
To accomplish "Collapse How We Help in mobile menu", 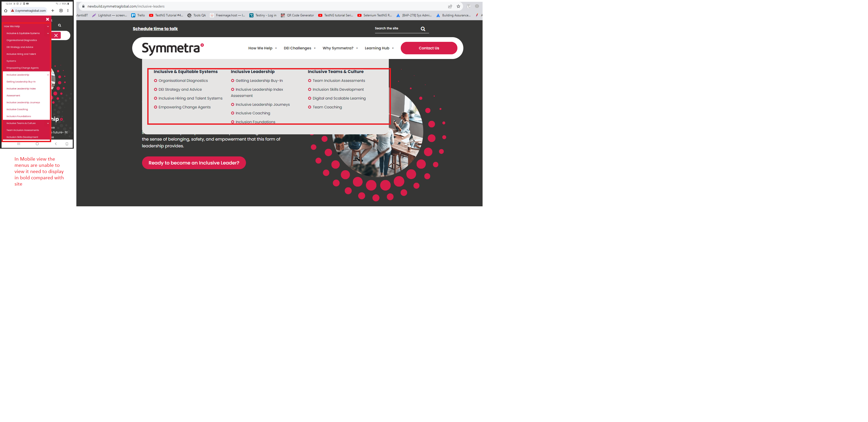I will 48,26.
